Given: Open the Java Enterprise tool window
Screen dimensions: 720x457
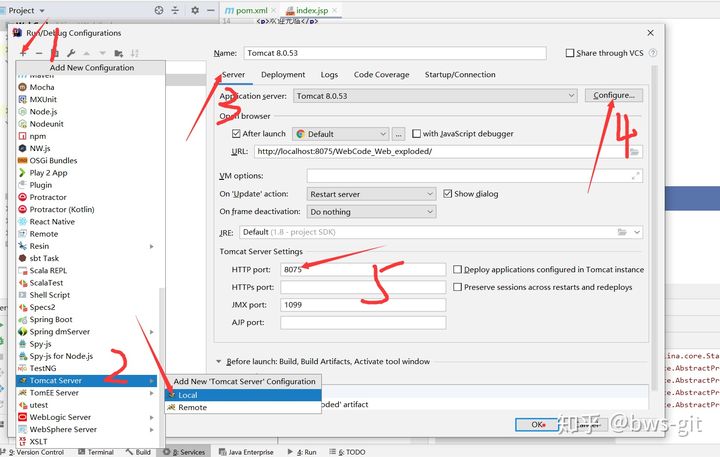Looking at the screenshot, I should click(246, 452).
